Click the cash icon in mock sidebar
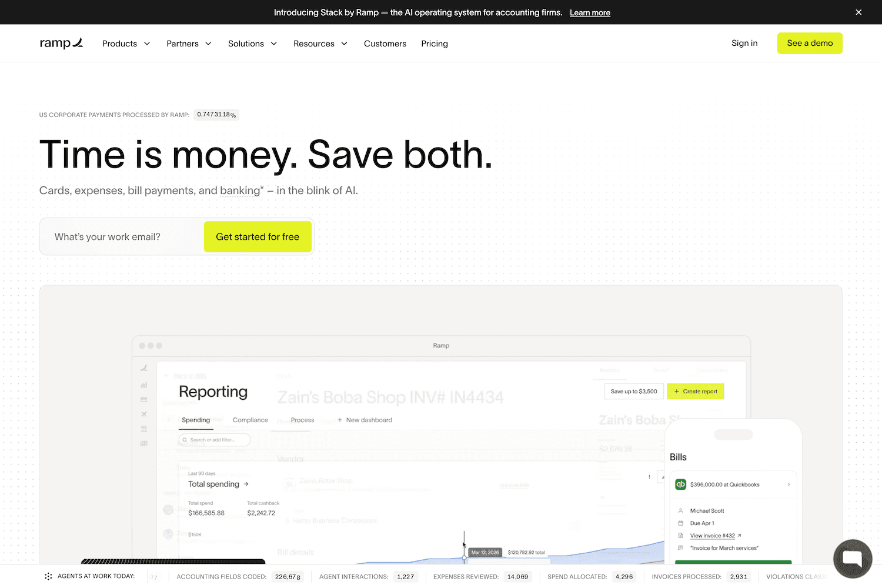Viewport: 882px width, 588px height. (144, 443)
